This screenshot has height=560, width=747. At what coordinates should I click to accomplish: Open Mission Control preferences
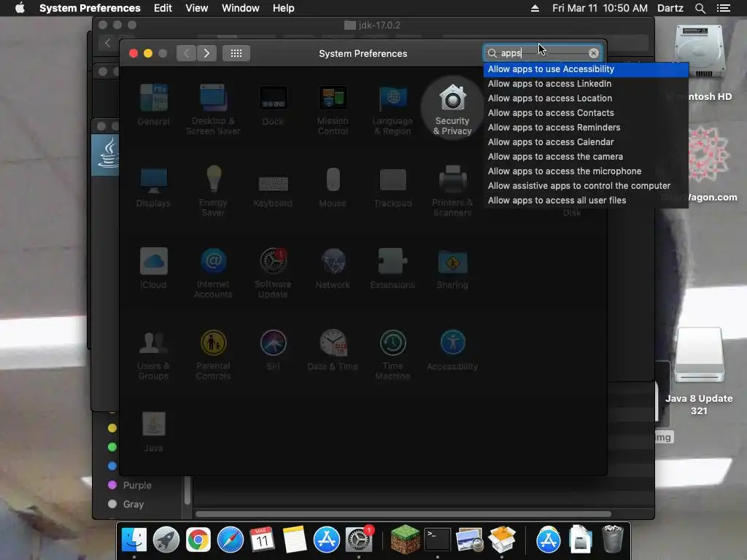point(333,109)
